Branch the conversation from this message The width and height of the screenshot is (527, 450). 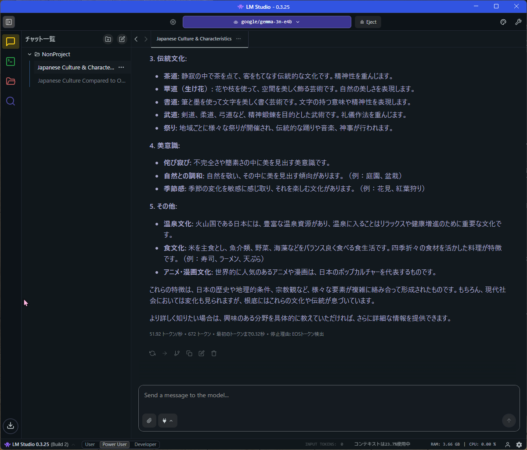point(177,354)
